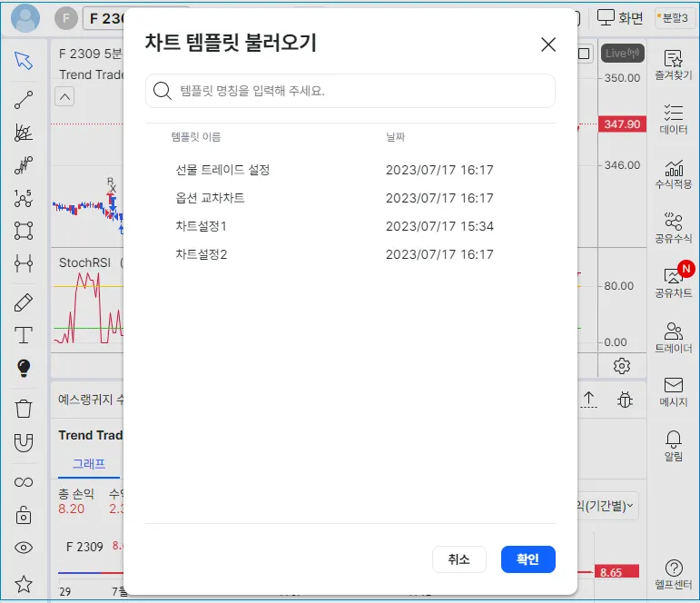The height and width of the screenshot is (603, 700).
Task: Open 데이터 panel in right sidebar
Action: [673, 120]
